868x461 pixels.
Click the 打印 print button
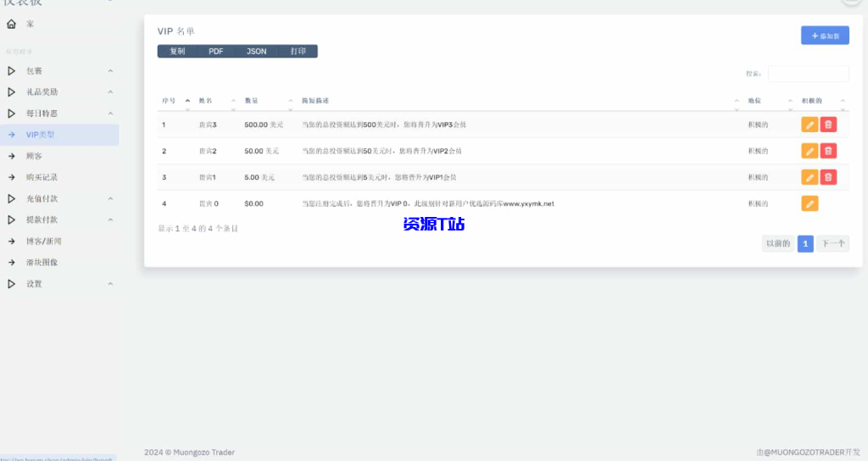click(x=298, y=51)
